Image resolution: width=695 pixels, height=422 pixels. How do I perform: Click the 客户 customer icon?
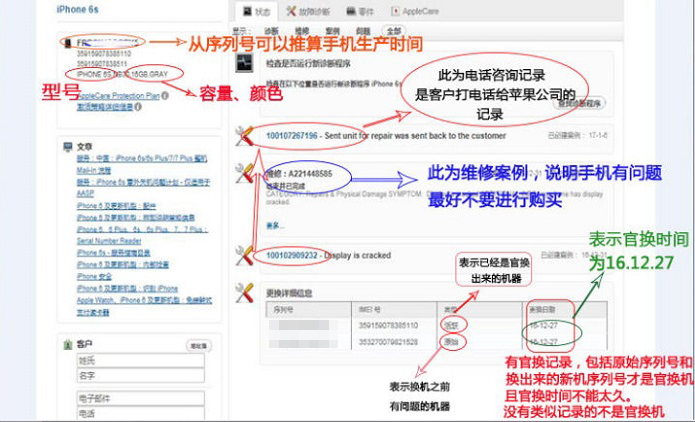(x=68, y=344)
